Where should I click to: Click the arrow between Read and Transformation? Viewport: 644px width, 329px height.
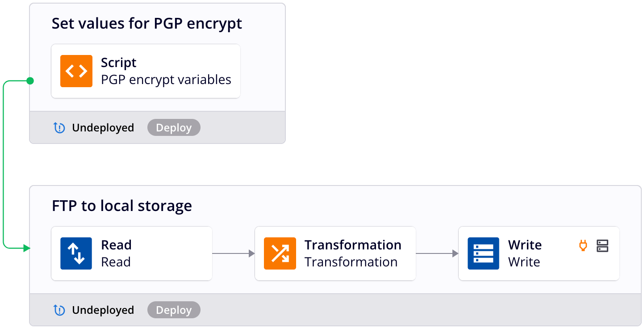[x=232, y=253]
